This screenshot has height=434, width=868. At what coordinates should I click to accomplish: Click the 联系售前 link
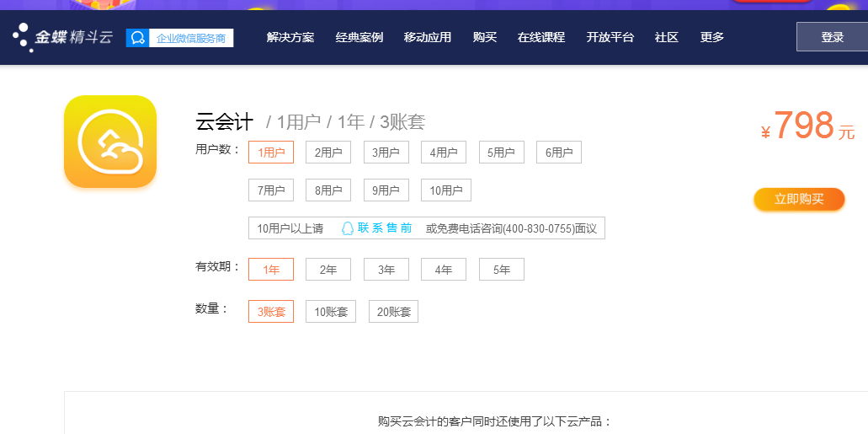385,228
